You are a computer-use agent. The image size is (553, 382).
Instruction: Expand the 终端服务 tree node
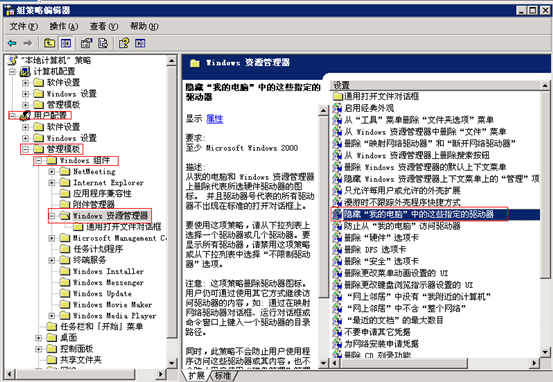(52, 260)
